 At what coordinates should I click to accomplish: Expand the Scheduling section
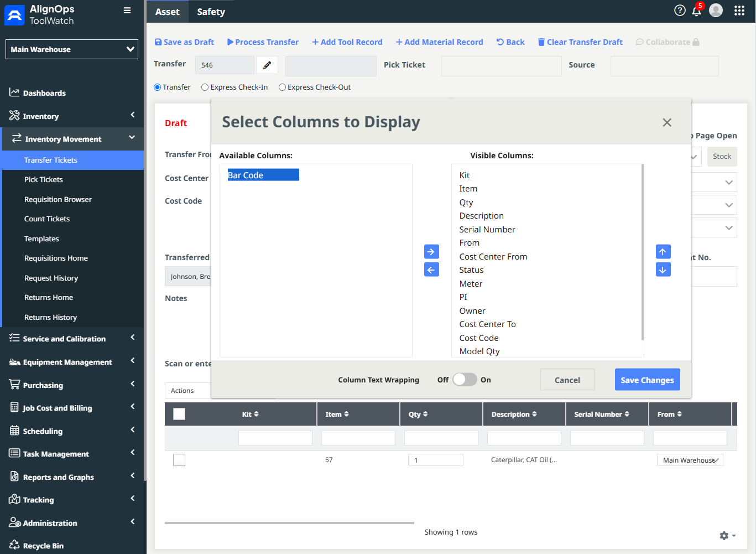tap(72, 431)
